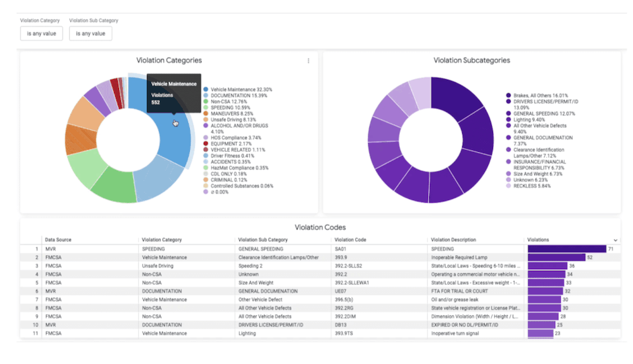Click 'Other Vehicle Defect' sub category cell
The width and height of the screenshot is (633, 364).
282,299
